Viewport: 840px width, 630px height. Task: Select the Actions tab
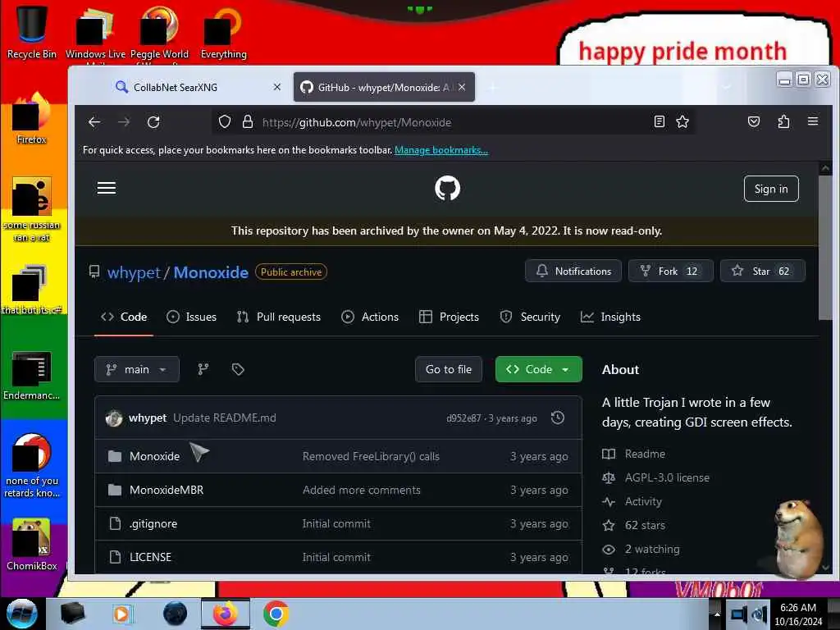[x=370, y=317]
